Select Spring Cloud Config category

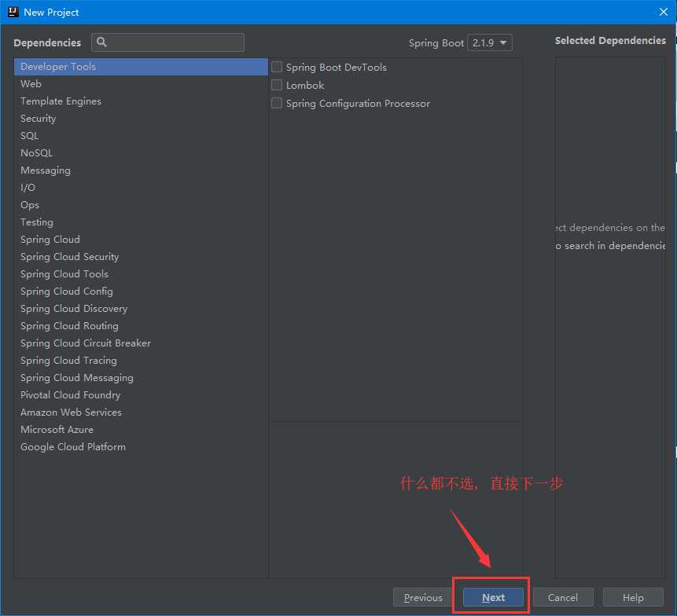click(x=142, y=291)
